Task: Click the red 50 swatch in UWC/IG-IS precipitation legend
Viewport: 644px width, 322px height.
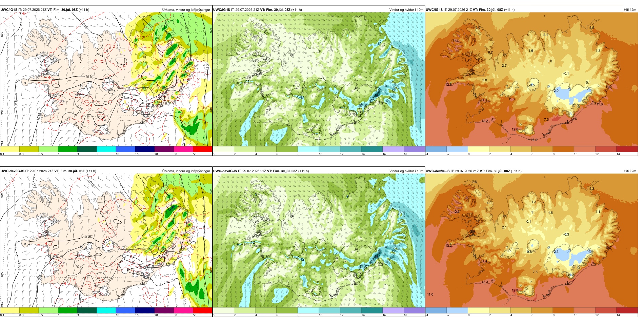Action: pyautogui.click(x=202, y=149)
